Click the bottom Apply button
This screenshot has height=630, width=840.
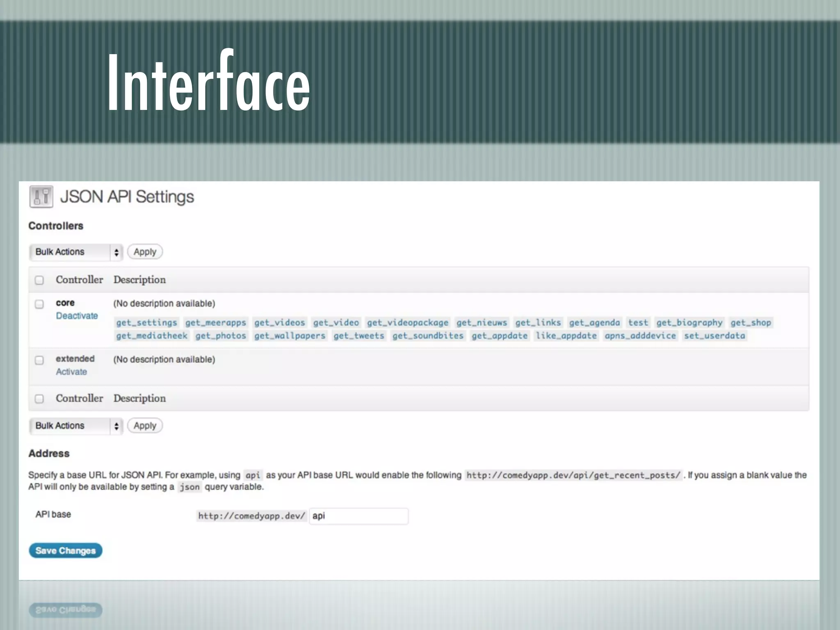click(145, 426)
